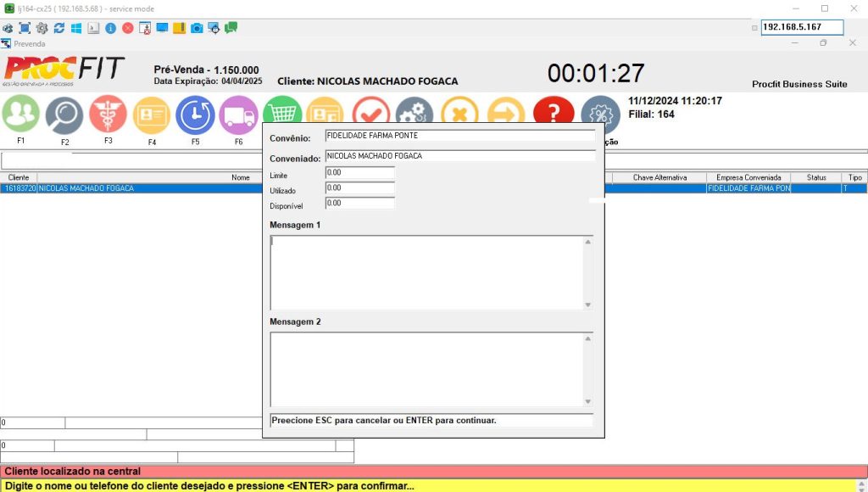Click the Nome column header
This screenshot has width=868, height=492.
coord(240,177)
